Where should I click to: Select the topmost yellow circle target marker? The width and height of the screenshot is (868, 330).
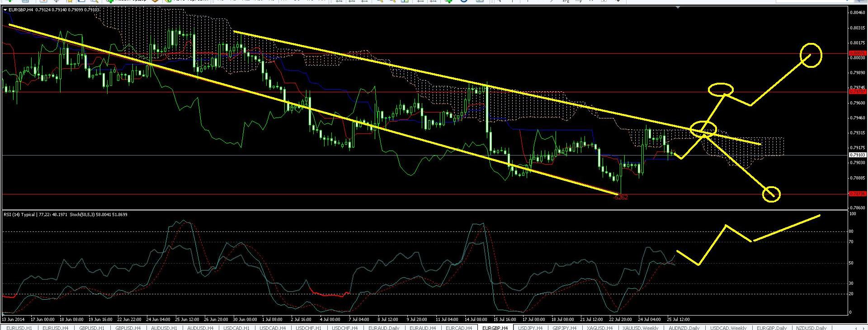coord(811,55)
